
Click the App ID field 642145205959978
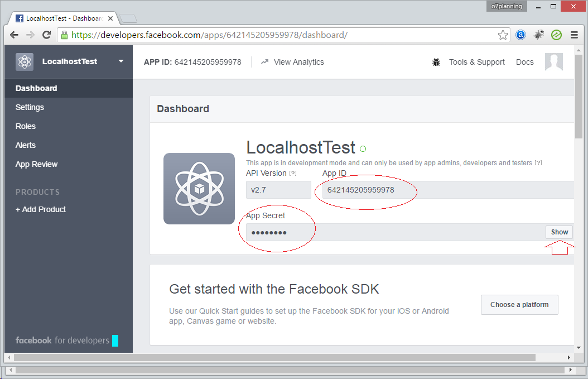pyautogui.click(x=448, y=190)
